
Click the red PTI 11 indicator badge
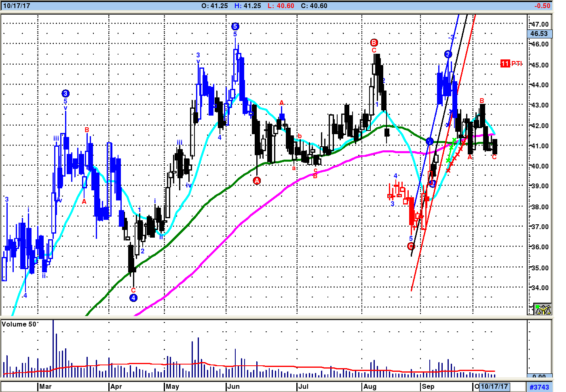tap(511, 63)
